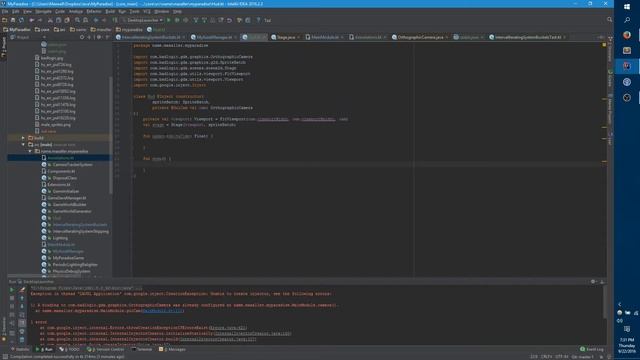Click the Find magnifier toolbar icon
The image size is (640, 360).
[x=77, y=20]
